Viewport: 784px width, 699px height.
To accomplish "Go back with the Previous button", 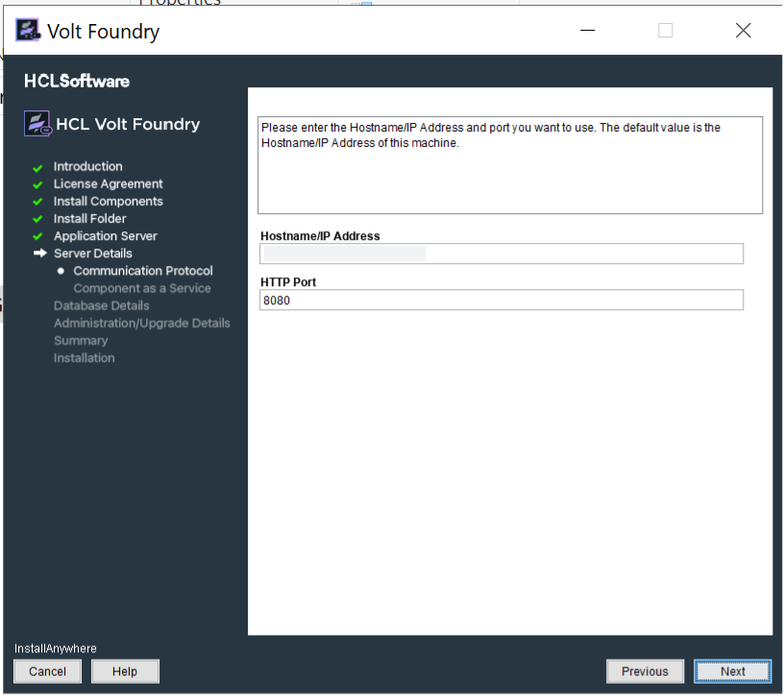I will [x=645, y=671].
